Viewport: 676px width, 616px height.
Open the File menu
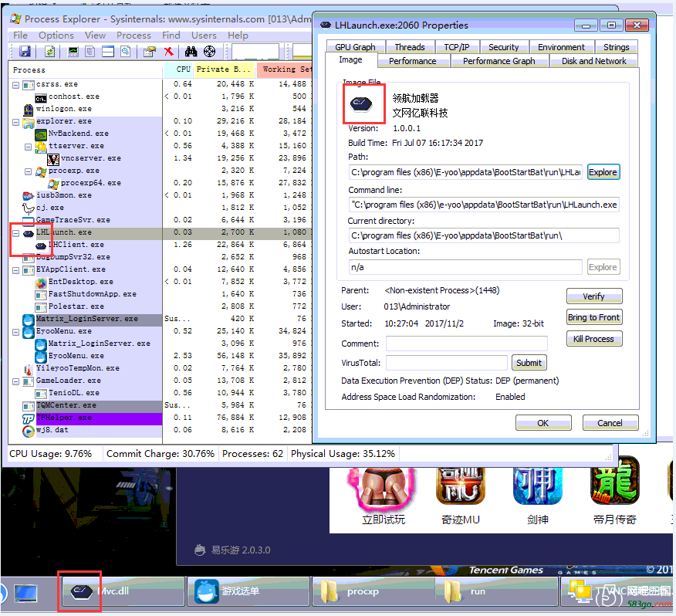(20, 36)
